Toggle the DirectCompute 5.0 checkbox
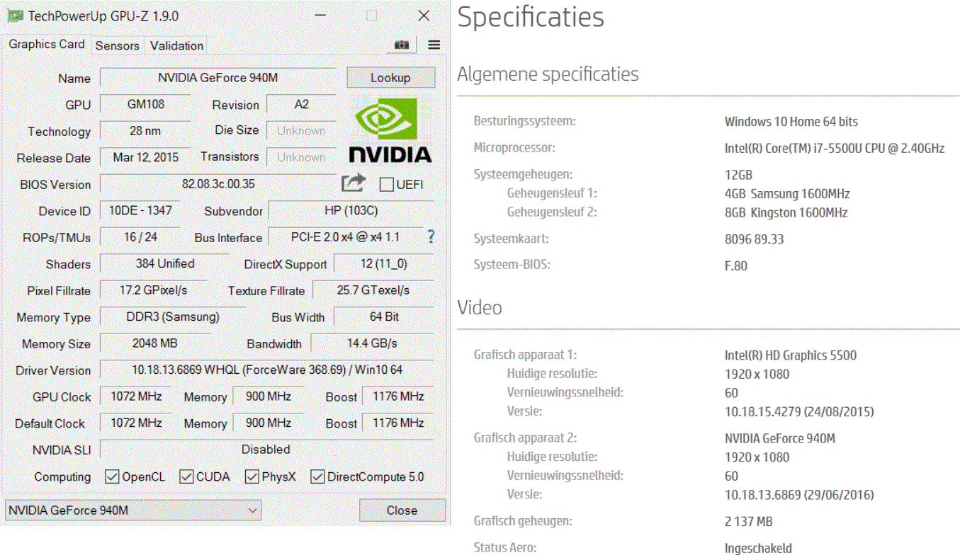The width and height of the screenshot is (960, 560). coord(317,476)
